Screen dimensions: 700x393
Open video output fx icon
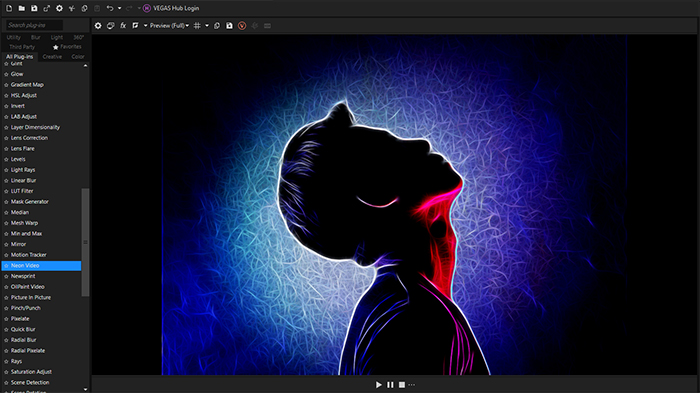(123, 25)
